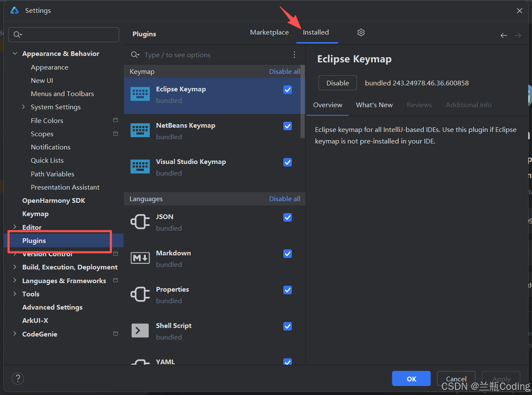Uncheck the Eclipse Keymap plugin checkbox
The image size is (532, 395).
pos(288,90)
